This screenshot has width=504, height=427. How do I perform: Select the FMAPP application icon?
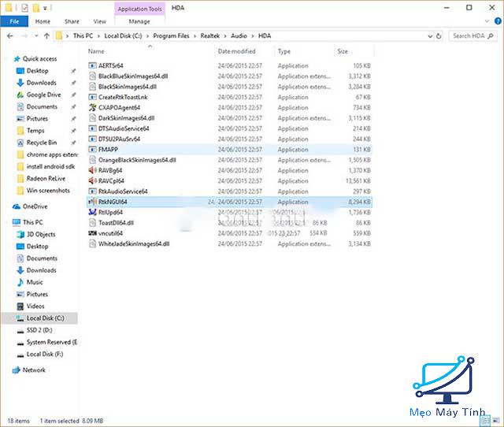point(93,150)
